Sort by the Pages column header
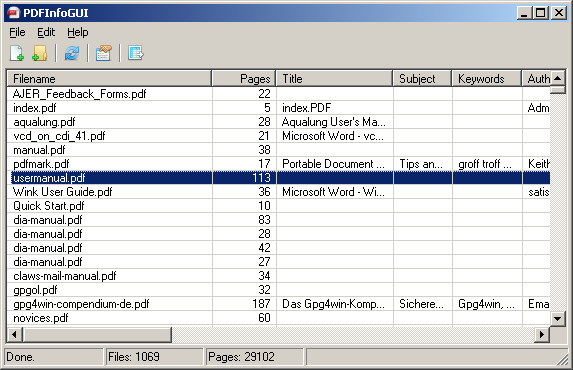The height and width of the screenshot is (370, 573). coord(244,79)
